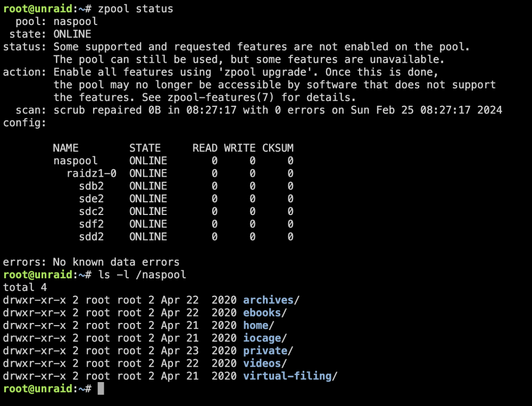Click the zpool-features(7) man page reference
Viewport: 532px width, 406px height.
tap(221, 97)
